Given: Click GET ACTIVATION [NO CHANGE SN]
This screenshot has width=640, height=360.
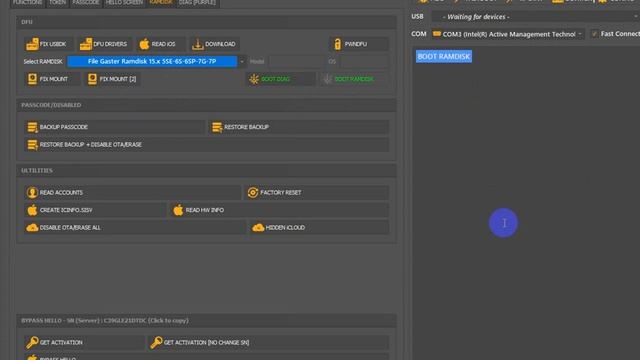Looking at the screenshot, I should pos(269,342).
